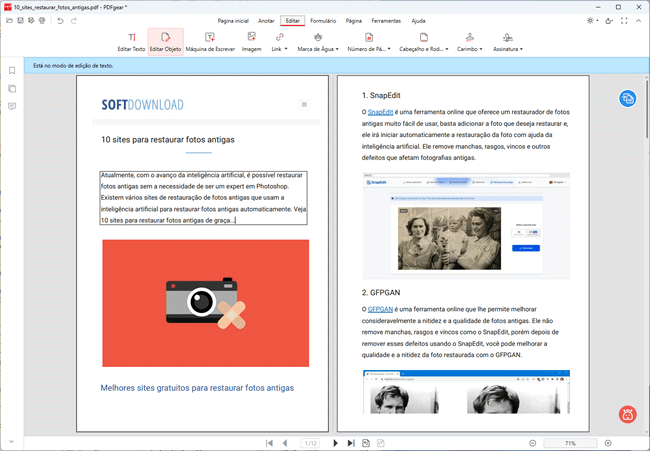650x451 pixels.
Task: Save the document with the floppy icon
Action: point(20,20)
